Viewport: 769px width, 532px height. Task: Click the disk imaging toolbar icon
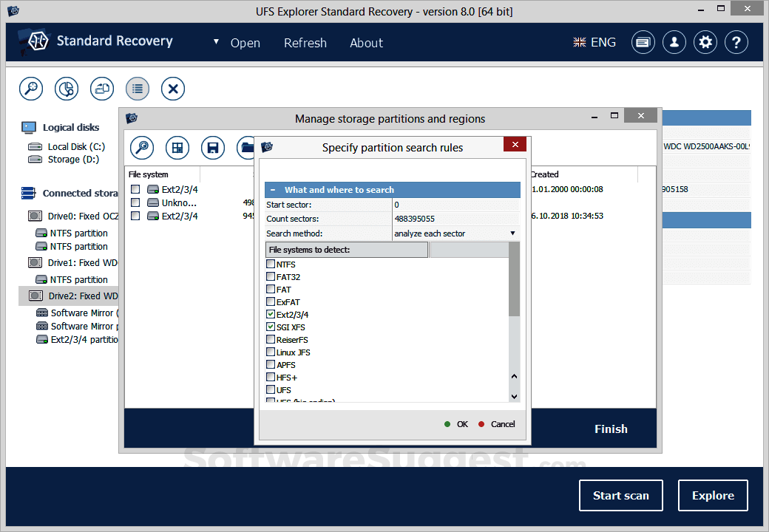[101, 89]
